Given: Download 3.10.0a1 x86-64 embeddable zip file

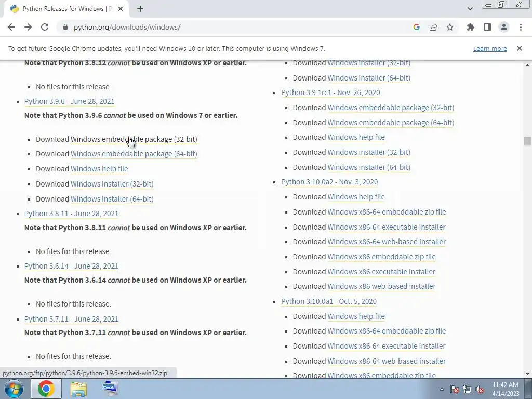Looking at the screenshot, I should pyautogui.click(x=387, y=331).
